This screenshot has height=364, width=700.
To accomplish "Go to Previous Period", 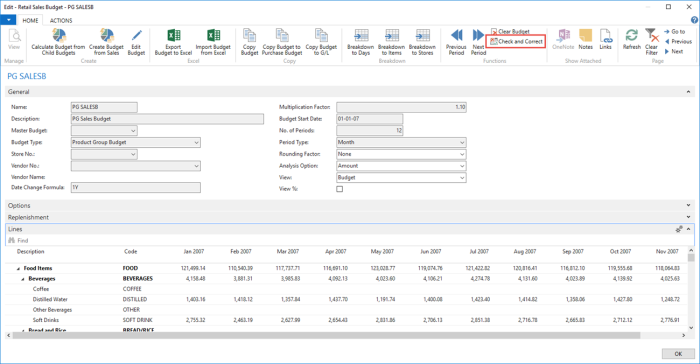I will click(x=456, y=42).
